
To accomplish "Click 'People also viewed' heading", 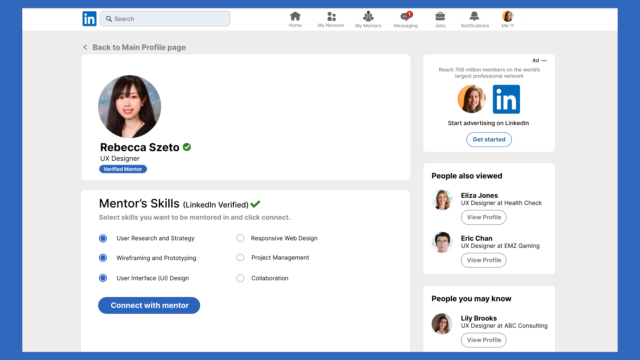I will pos(467,176).
